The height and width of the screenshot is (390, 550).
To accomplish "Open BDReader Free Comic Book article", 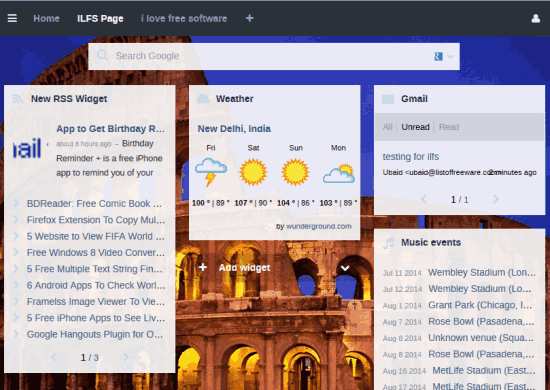I will [94, 204].
